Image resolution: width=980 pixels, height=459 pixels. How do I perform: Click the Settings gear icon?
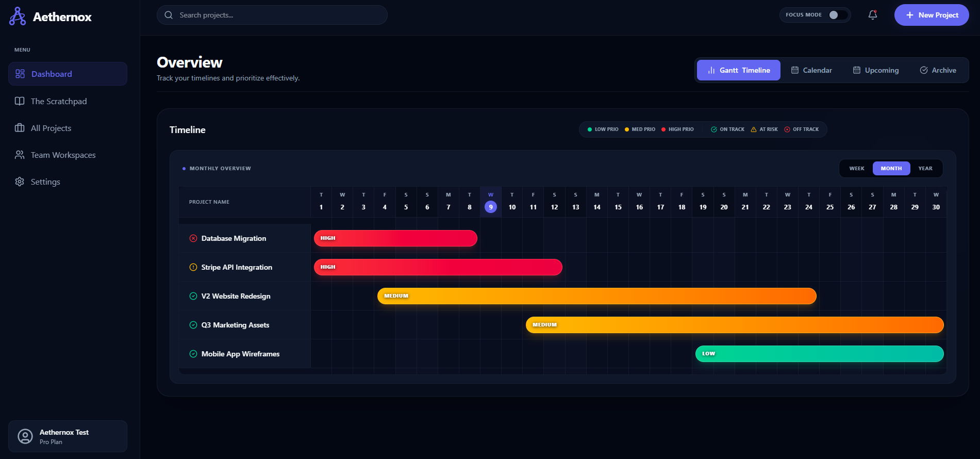point(20,182)
